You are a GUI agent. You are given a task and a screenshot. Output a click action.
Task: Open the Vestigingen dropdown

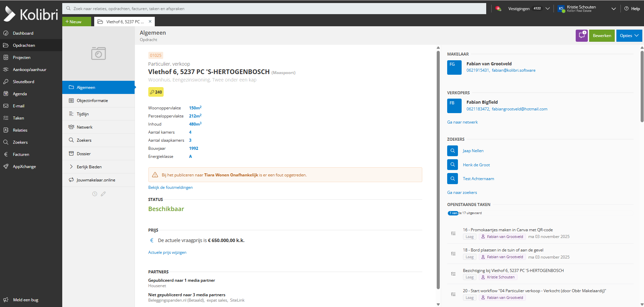[x=529, y=9]
